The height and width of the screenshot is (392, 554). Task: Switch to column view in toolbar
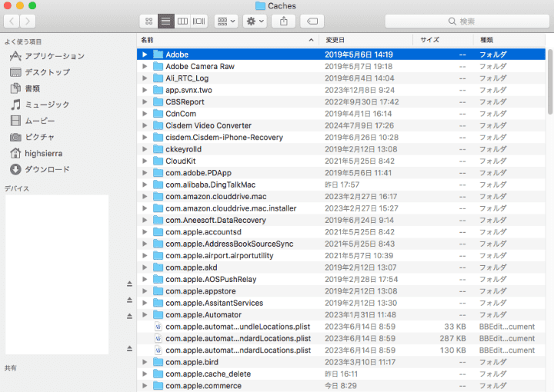pyautogui.click(x=182, y=21)
